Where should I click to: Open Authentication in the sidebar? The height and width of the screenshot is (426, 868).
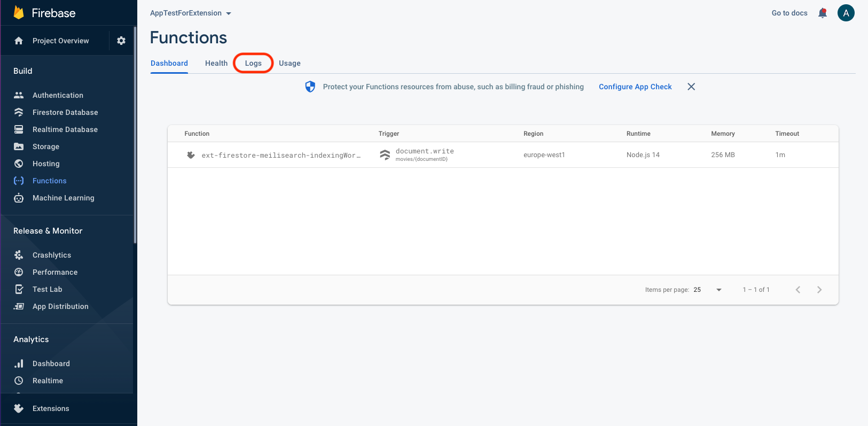pos(58,95)
